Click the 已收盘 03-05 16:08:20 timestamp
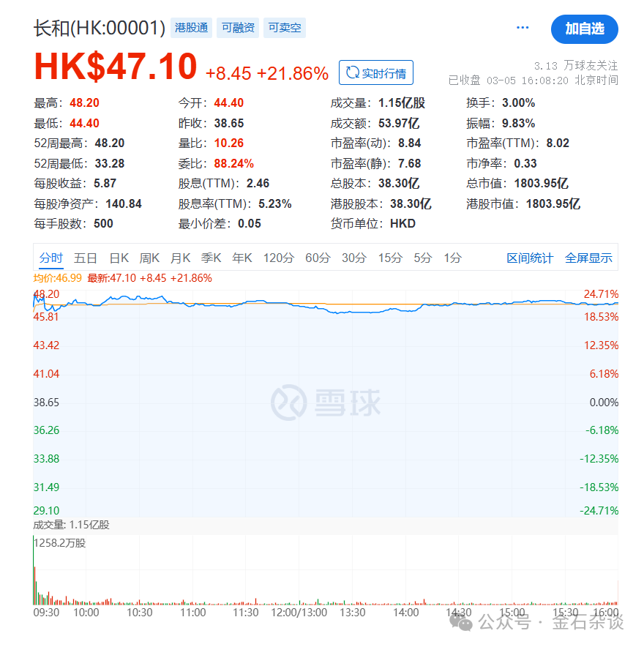 pos(533,80)
